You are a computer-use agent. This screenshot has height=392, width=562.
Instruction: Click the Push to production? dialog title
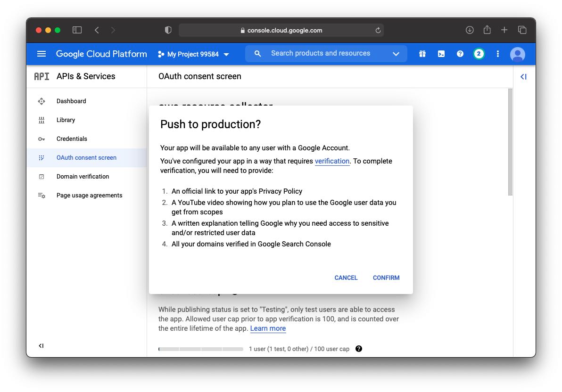[x=210, y=124]
